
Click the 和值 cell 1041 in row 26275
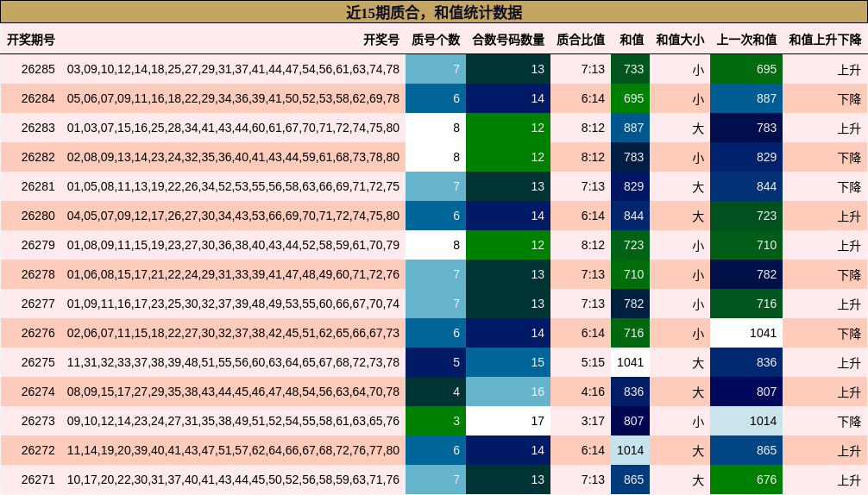[x=630, y=362]
